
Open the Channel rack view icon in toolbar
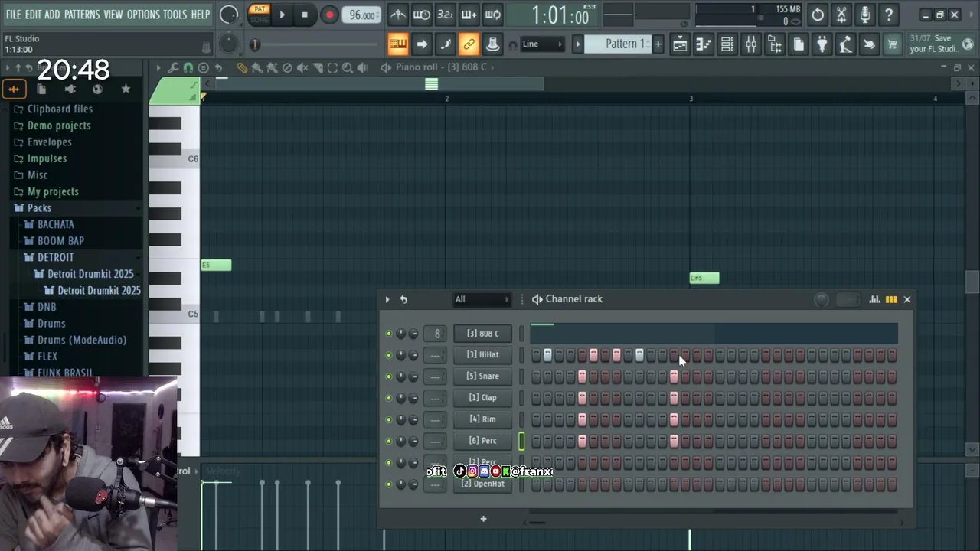click(x=727, y=44)
